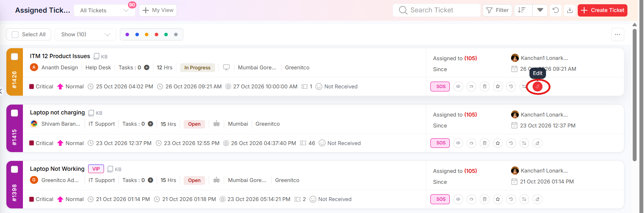The width and height of the screenshot is (644, 213).
Task: Open ticket titled Laptop not charging
Action: [57, 113]
